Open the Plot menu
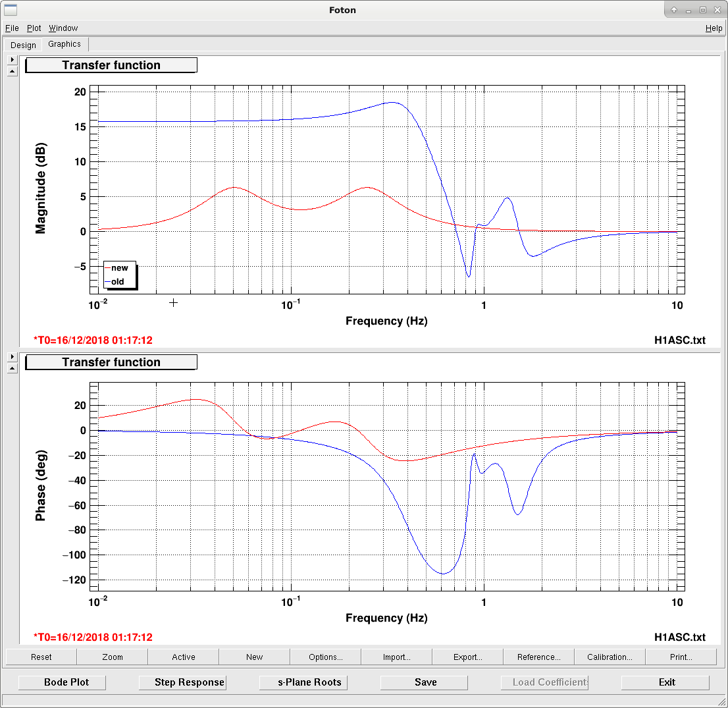The image size is (728, 708). click(x=34, y=28)
